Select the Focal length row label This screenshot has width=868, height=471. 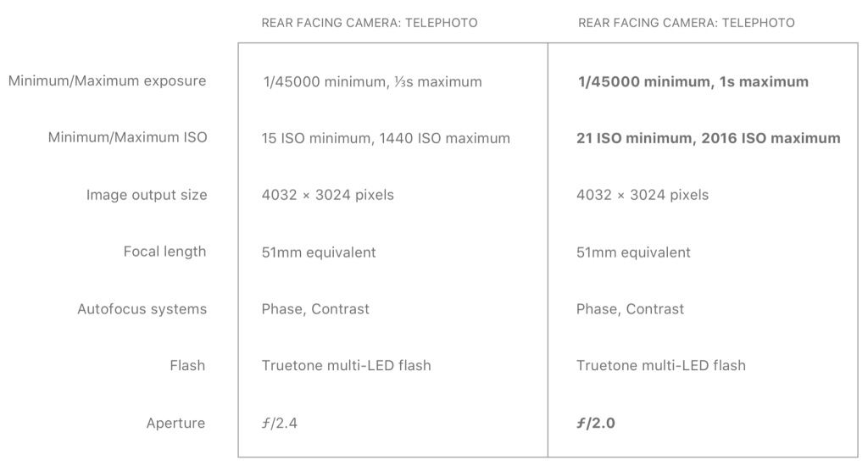pos(164,252)
